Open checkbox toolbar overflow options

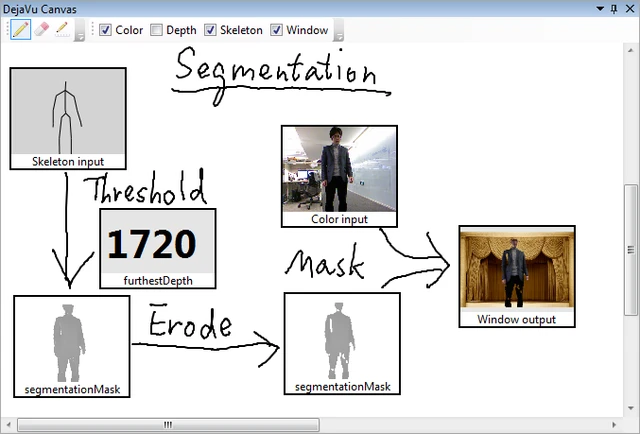[338, 31]
